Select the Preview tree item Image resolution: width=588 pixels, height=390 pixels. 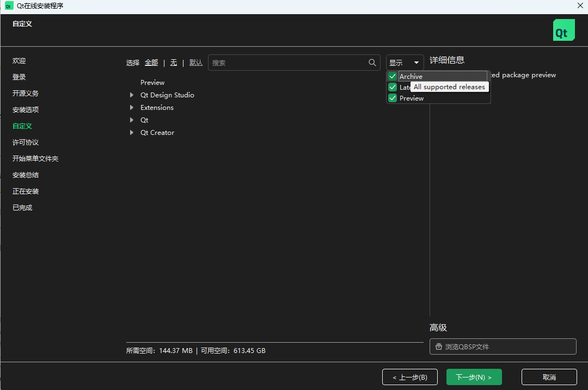pos(152,83)
